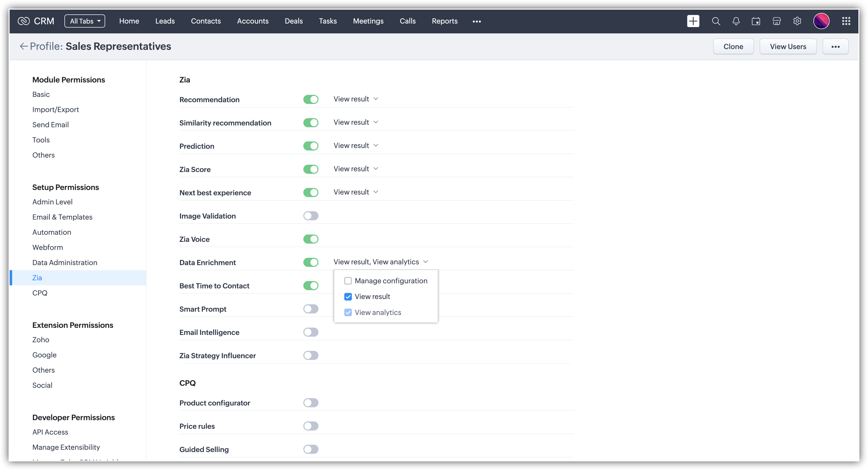Jump to Automation permissions

click(x=52, y=232)
